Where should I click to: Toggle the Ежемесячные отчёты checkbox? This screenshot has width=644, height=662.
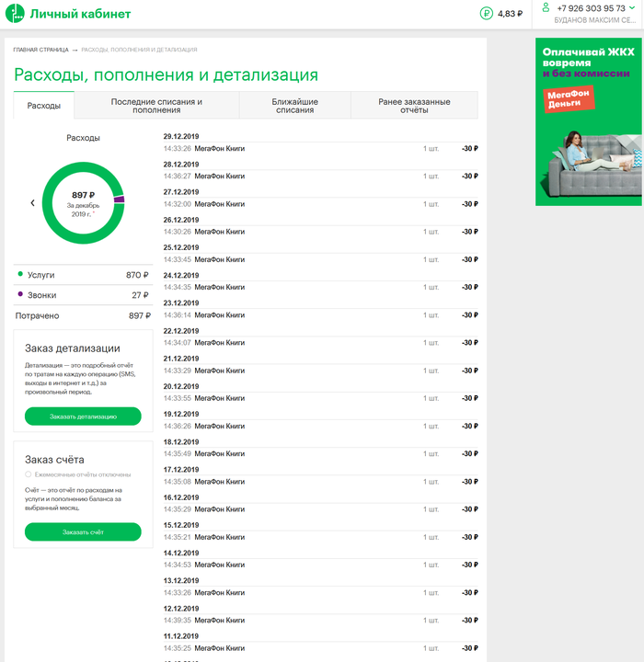[x=29, y=474]
